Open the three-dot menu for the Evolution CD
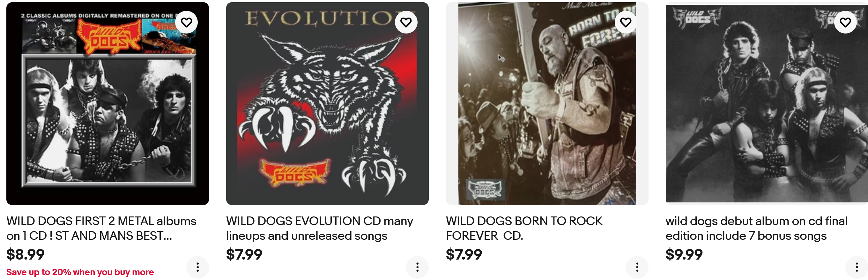 [417, 268]
